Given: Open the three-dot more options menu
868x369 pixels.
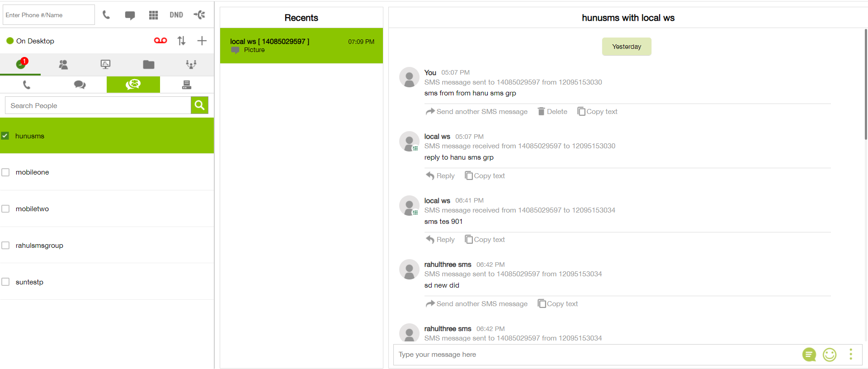Looking at the screenshot, I should coord(850,355).
